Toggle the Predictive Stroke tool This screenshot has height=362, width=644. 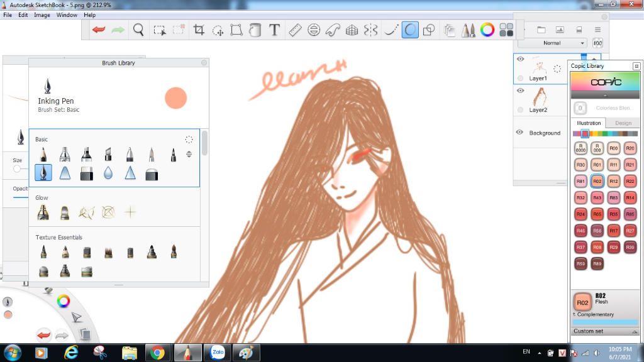point(410,30)
